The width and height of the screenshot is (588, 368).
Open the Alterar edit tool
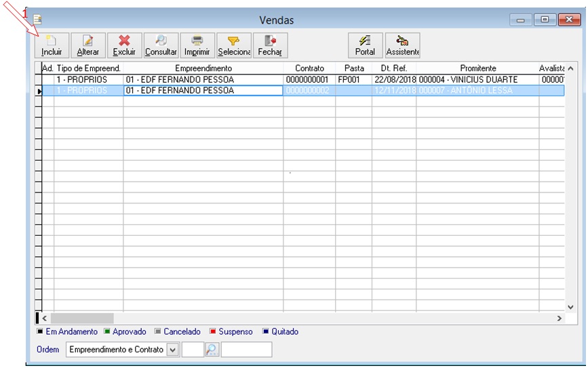point(88,45)
